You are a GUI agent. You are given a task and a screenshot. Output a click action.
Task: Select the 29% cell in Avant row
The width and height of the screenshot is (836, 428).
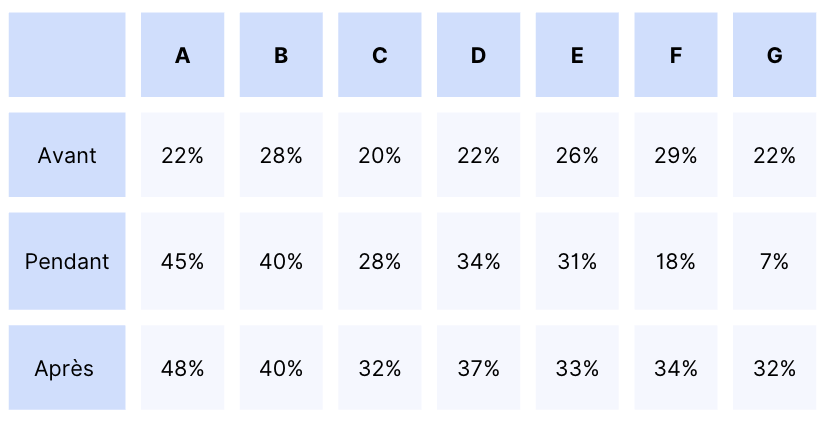coord(676,155)
